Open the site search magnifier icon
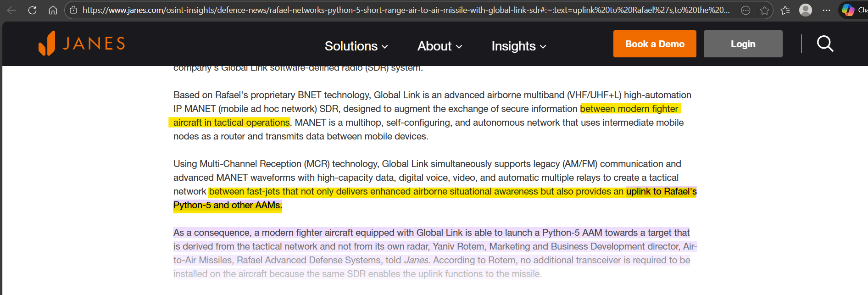This screenshot has height=295, width=868. coord(825,44)
